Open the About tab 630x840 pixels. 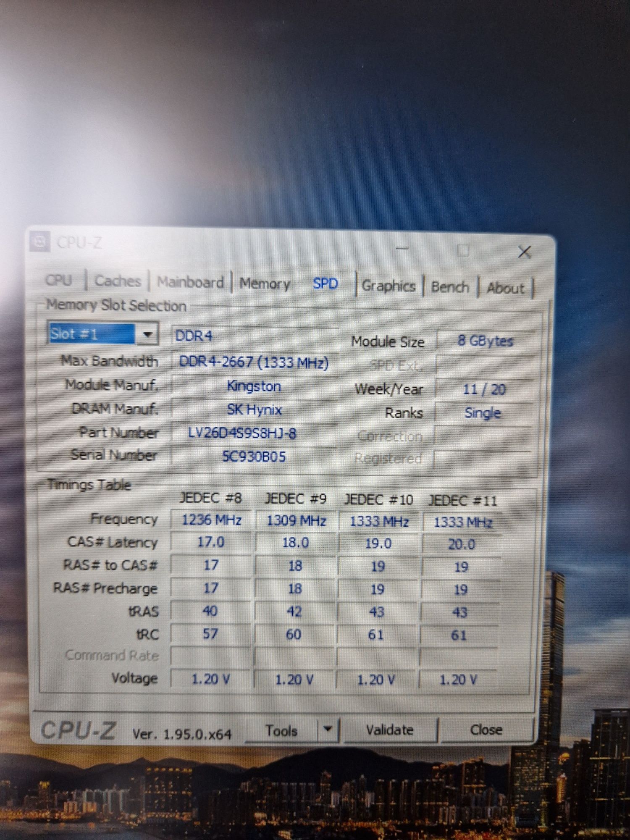(x=506, y=289)
